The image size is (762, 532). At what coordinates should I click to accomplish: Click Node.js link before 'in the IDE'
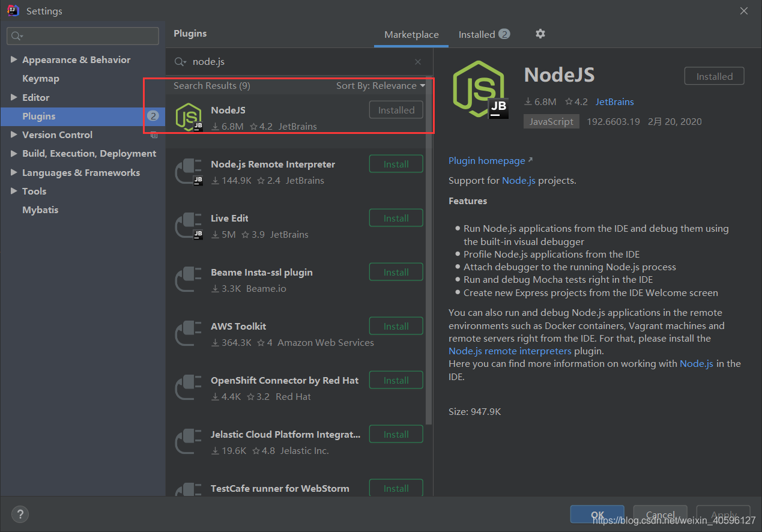pos(697,364)
